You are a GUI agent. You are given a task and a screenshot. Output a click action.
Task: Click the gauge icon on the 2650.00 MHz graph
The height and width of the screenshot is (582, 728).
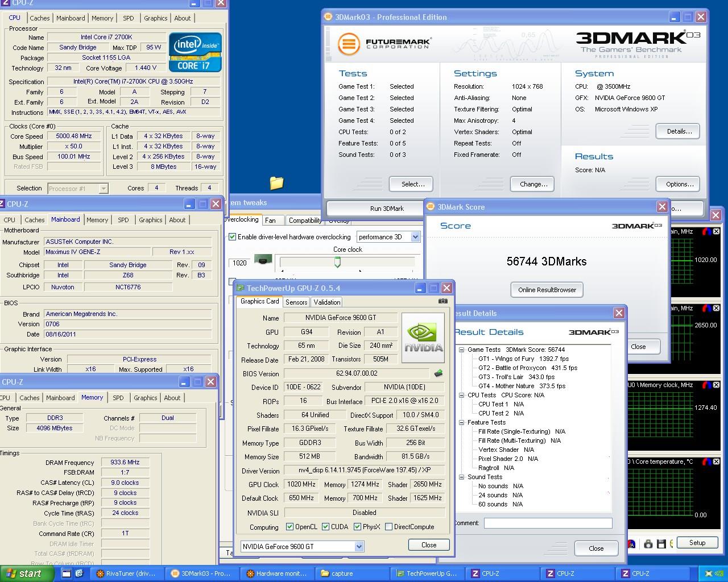tap(706, 309)
